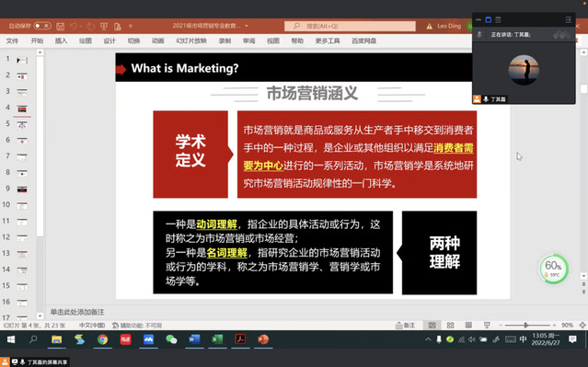Launch slideshow from status bar icon
588x367 pixels.
(x=487, y=325)
